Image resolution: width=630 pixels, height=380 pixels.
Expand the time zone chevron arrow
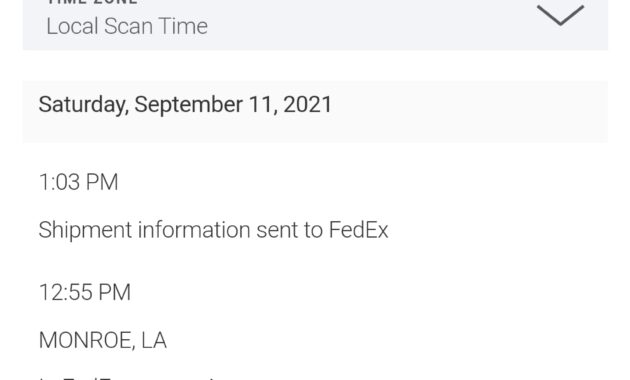pyautogui.click(x=560, y=15)
